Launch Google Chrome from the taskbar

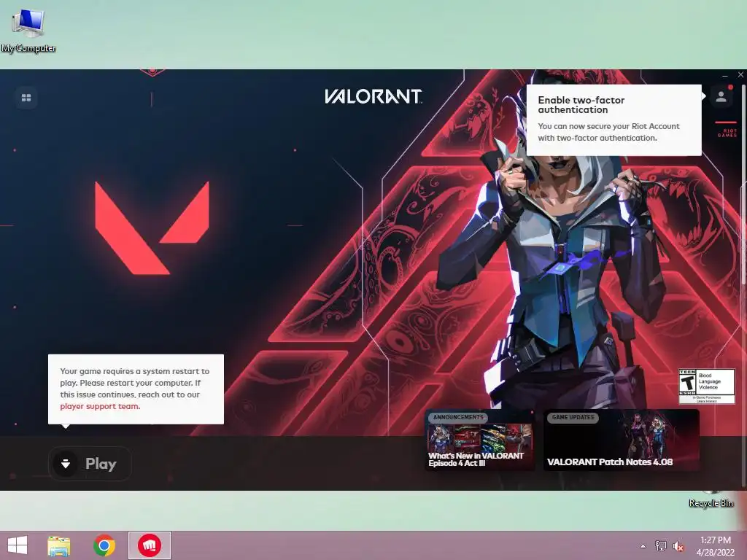point(104,545)
